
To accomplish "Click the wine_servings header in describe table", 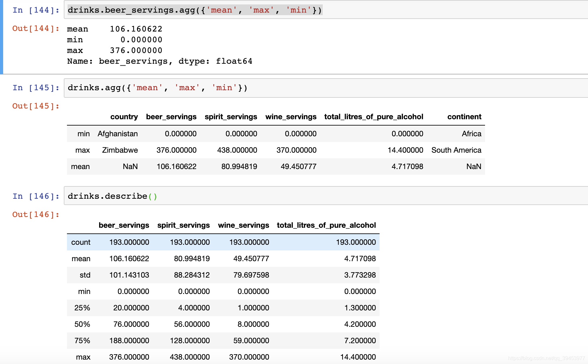I will tap(243, 225).
